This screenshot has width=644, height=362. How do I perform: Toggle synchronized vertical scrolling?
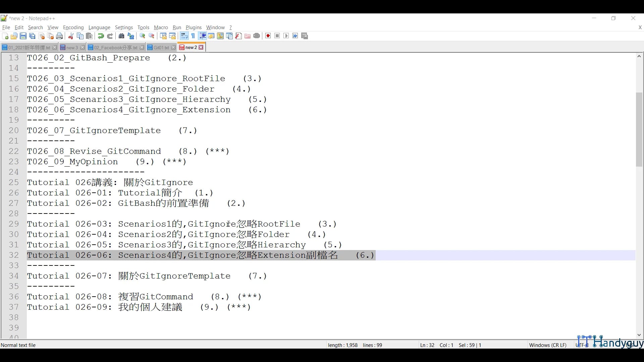pyautogui.click(x=163, y=36)
